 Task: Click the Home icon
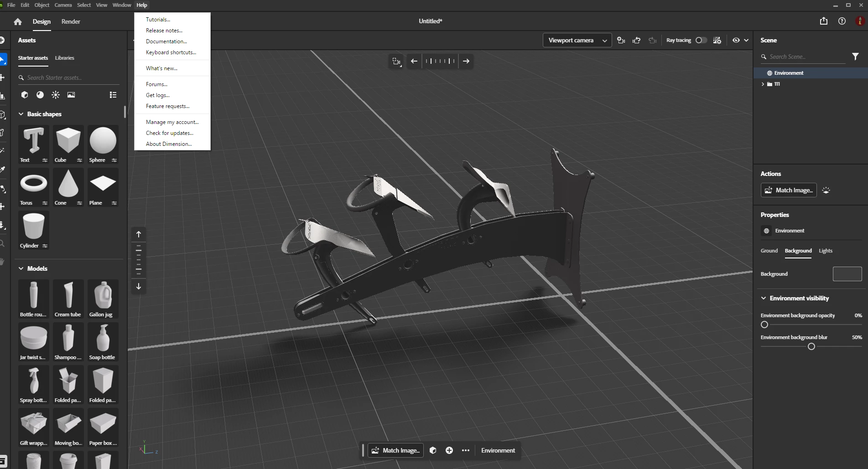18,21
